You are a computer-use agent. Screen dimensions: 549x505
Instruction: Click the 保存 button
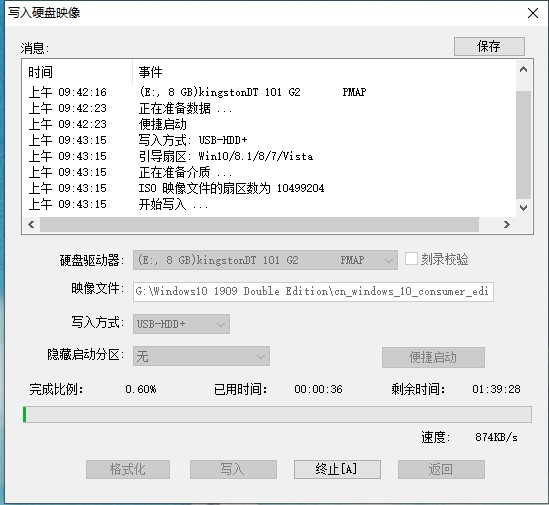pyautogui.click(x=489, y=46)
